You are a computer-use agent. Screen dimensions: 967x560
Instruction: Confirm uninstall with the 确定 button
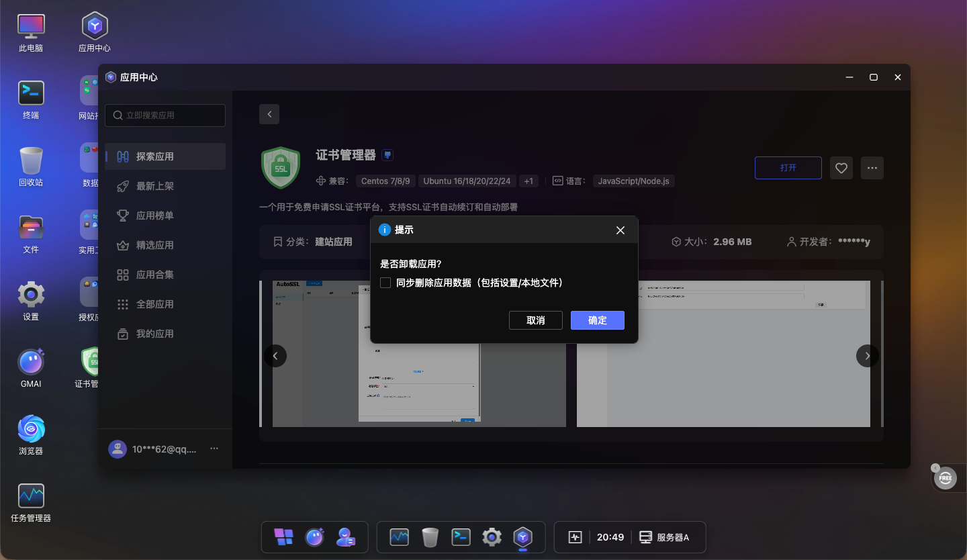pos(598,320)
